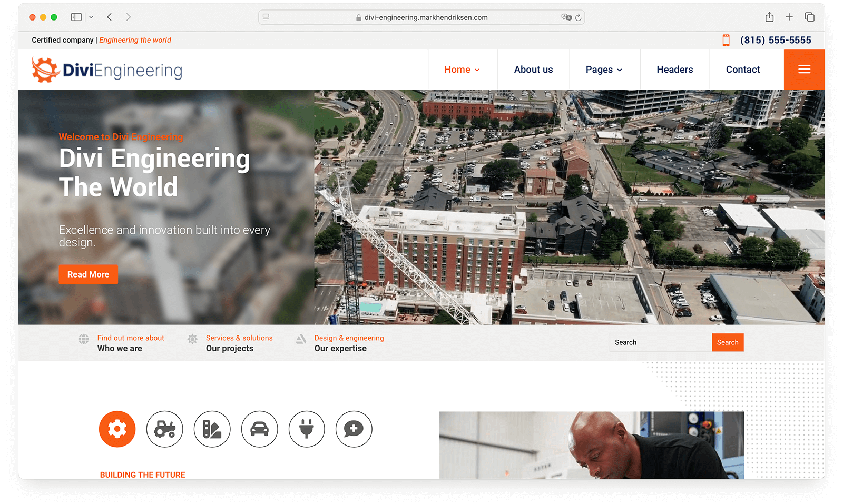The width and height of the screenshot is (843, 504).
Task: Click the electric plug circle icon
Action: tap(307, 429)
